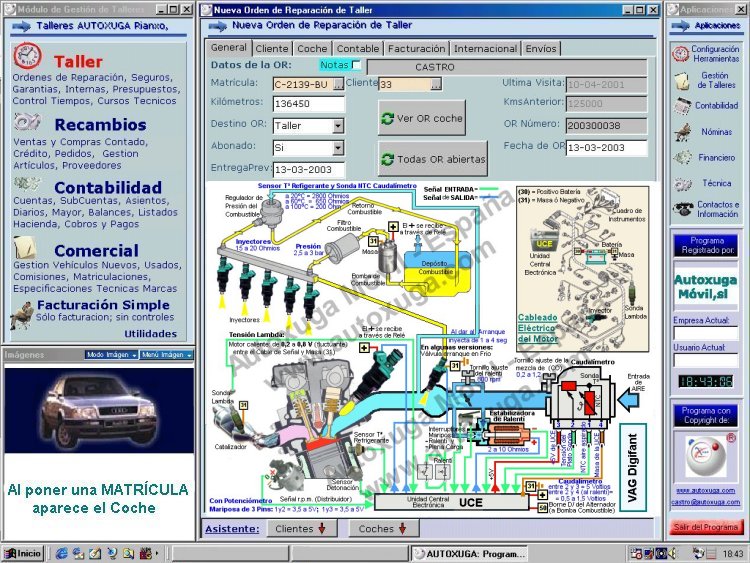
Task: Click Salir del Programa button
Action: pos(706,527)
